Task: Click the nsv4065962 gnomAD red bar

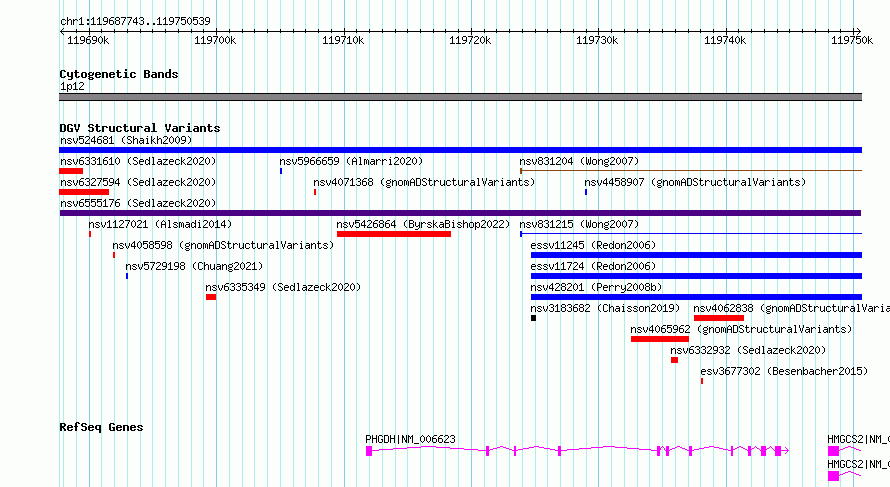Action: click(660, 339)
